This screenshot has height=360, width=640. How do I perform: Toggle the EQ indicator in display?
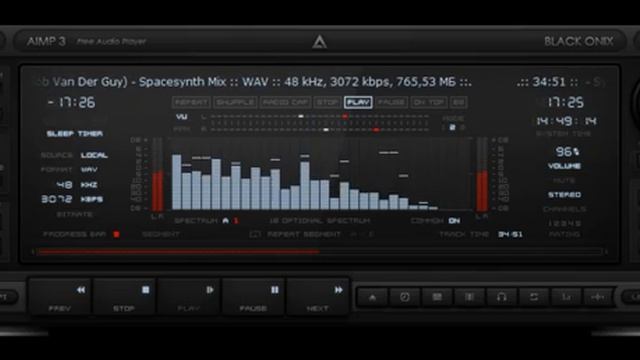[458, 102]
